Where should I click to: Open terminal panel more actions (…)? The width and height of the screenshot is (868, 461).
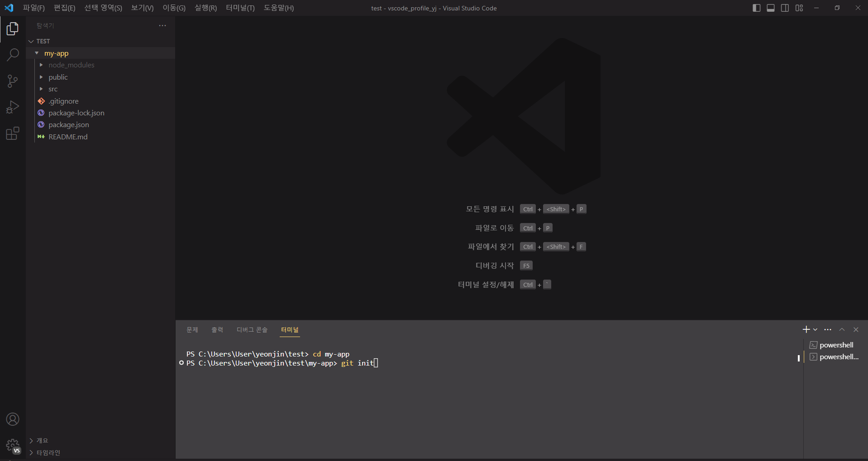[x=828, y=329]
